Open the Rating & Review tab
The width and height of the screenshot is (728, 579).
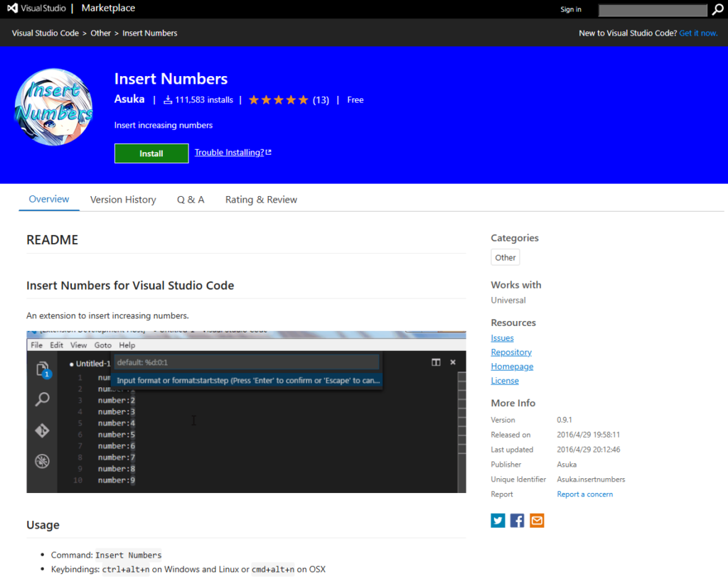(261, 200)
